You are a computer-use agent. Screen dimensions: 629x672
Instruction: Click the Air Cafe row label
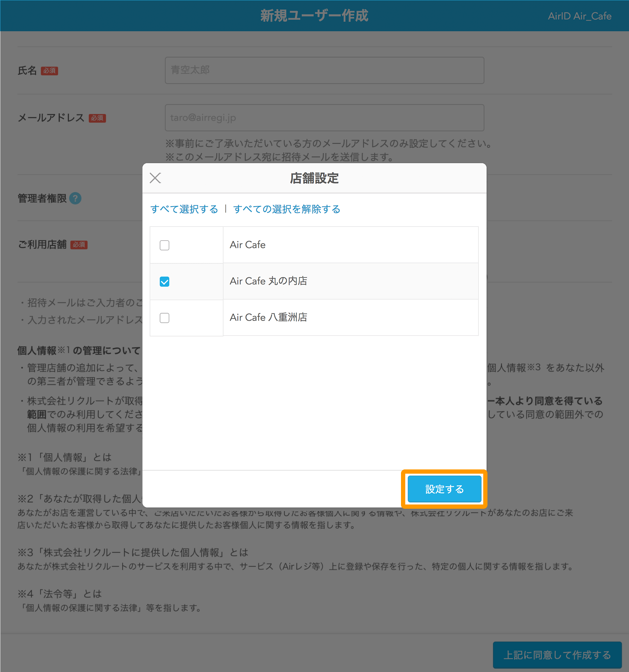click(x=248, y=245)
